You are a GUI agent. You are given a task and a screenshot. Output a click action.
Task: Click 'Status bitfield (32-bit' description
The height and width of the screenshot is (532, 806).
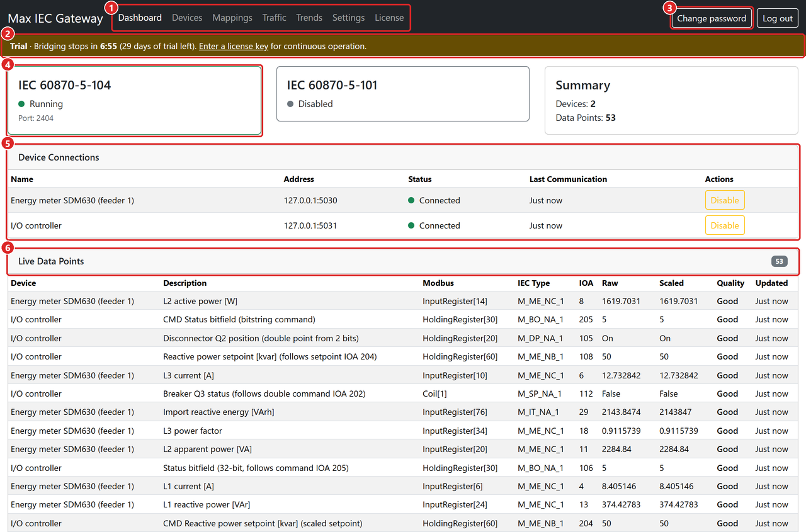[x=256, y=468]
